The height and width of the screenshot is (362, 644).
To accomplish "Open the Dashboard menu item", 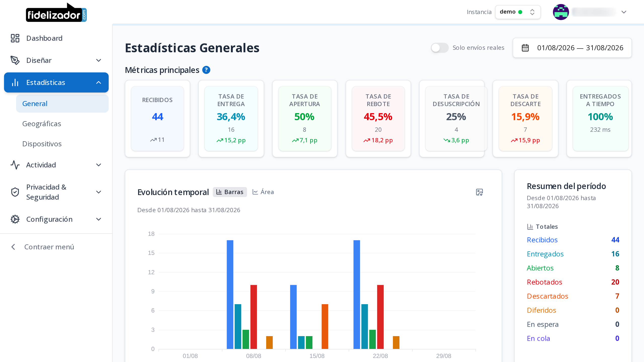I will pyautogui.click(x=56, y=38).
